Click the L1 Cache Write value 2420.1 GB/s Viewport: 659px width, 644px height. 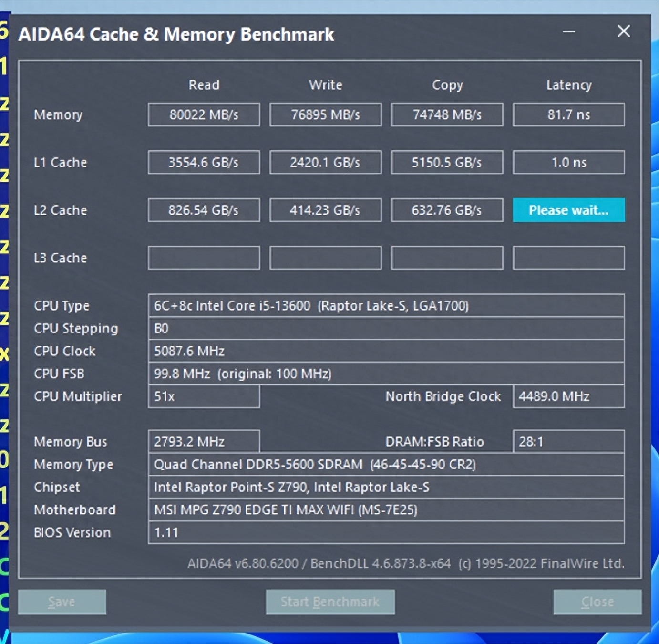326,162
